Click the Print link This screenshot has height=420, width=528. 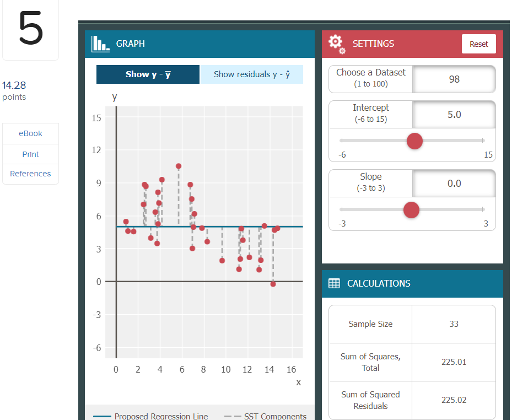click(x=30, y=154)
